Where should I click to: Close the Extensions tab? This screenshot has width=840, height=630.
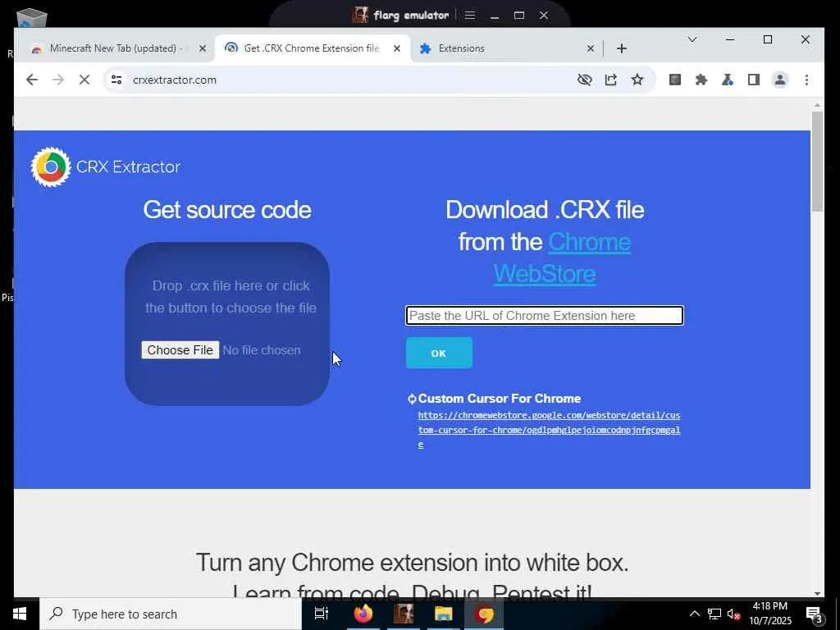(x=590, y=48)
